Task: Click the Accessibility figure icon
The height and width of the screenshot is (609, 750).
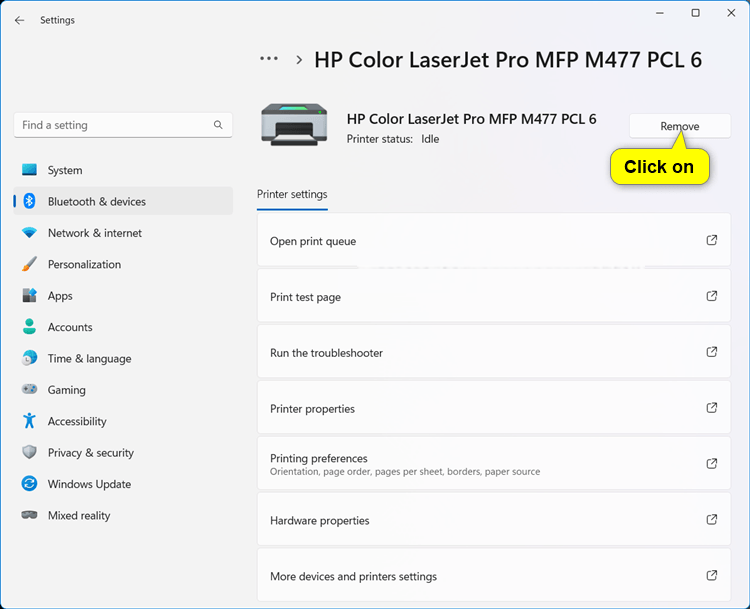Action: [x=29, y=421]
